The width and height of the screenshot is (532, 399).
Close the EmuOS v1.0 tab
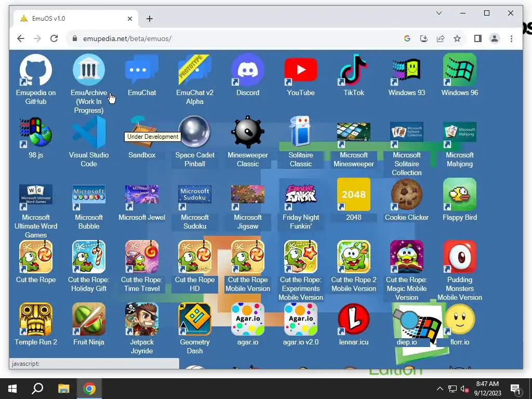[129, 19]
